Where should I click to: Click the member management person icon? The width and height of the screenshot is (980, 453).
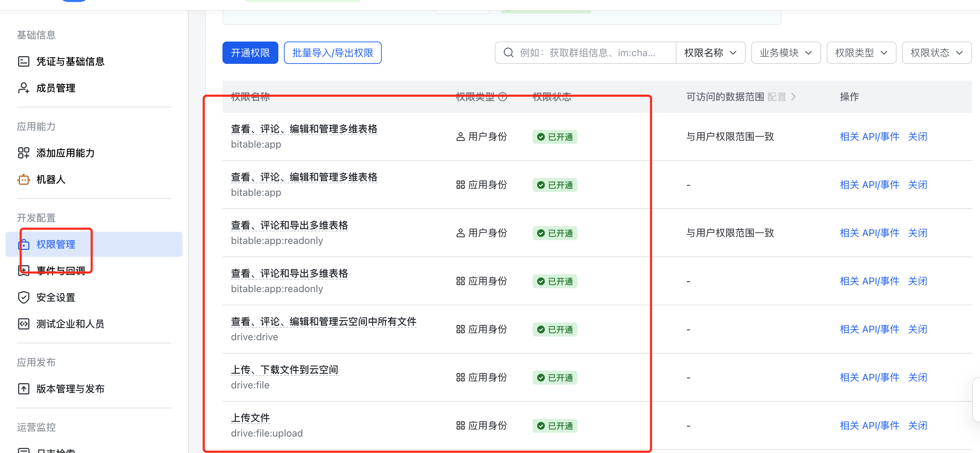[24, 88]
